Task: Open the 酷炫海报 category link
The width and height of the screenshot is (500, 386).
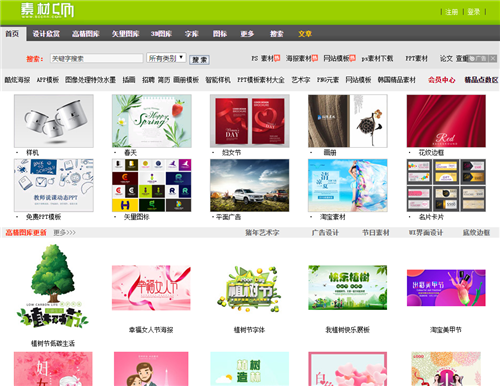Action: coord(17,80)
